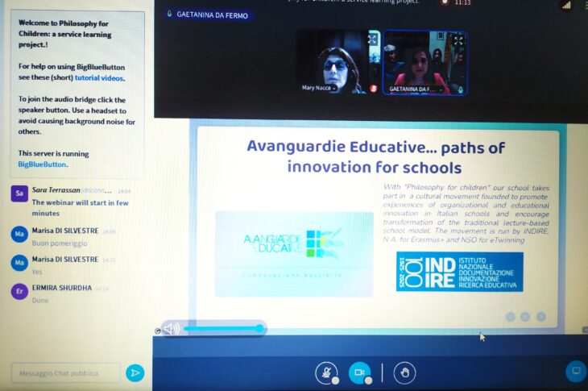Click the raise hand button
The width and height of the screenshot is (588, 391).
pyautogui.click(x=404, y=372)
